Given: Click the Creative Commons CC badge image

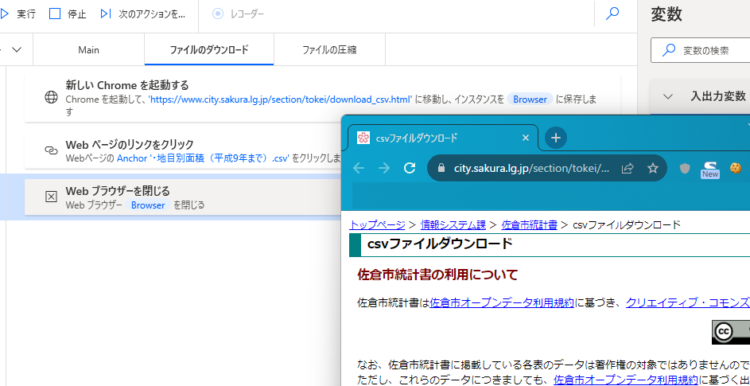Looking at the screenshot, I should point(730,332).
